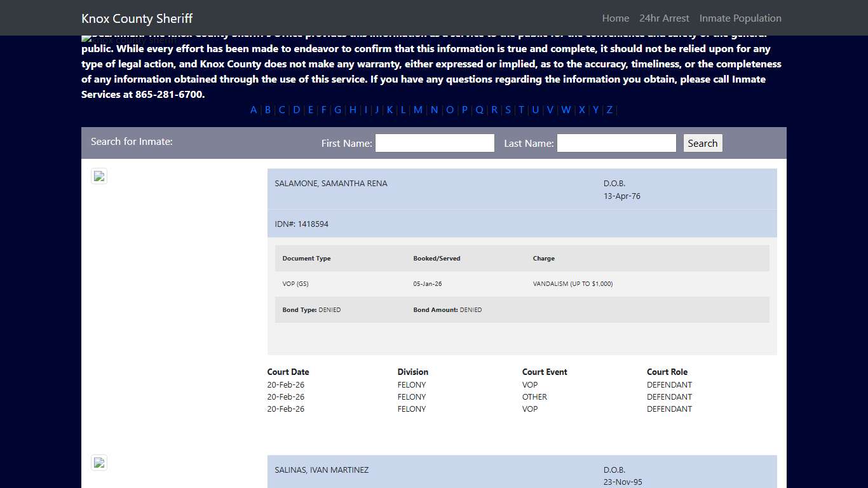Browse inmates under letter S

pos(508,110)
